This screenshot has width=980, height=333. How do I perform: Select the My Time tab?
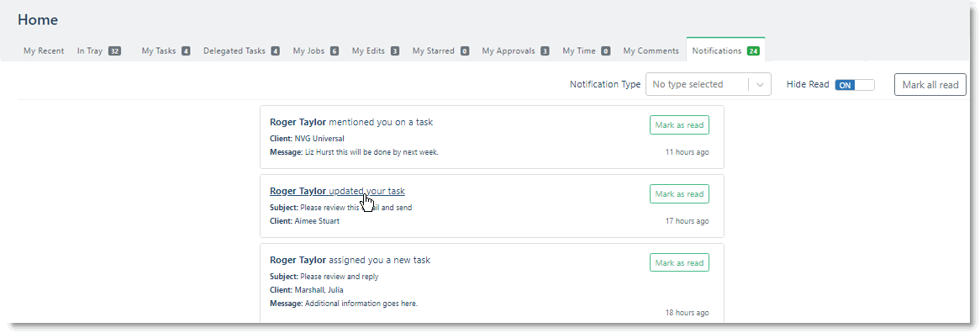[x=587, y=51]
